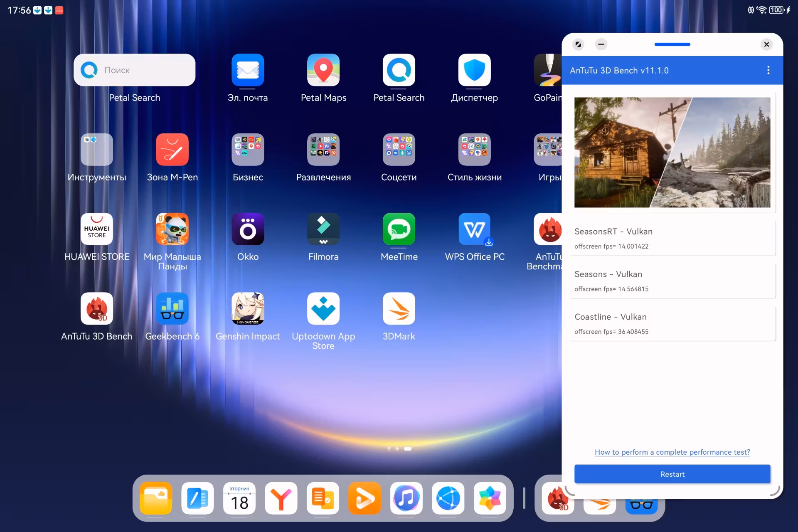Click the Restart button in AnTuTu
Screen dimensions: 798x532
(x=672, y=474)
